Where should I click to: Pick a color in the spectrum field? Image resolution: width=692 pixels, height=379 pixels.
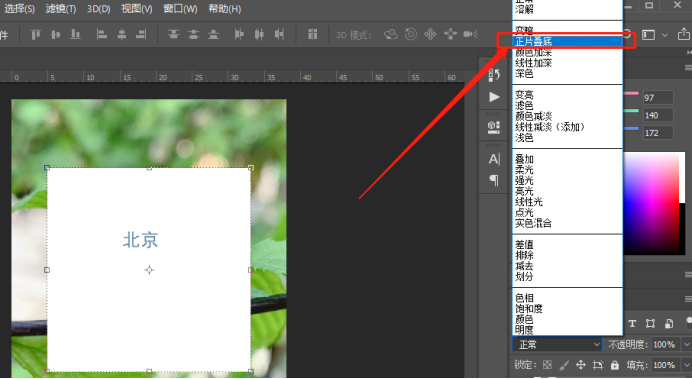651,204
